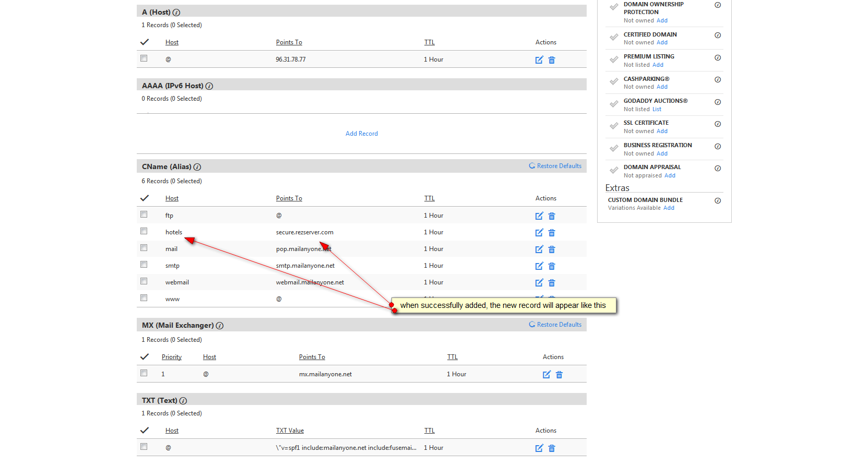Add CashParking to the domain
868x465 pixels.
(662, 87)
